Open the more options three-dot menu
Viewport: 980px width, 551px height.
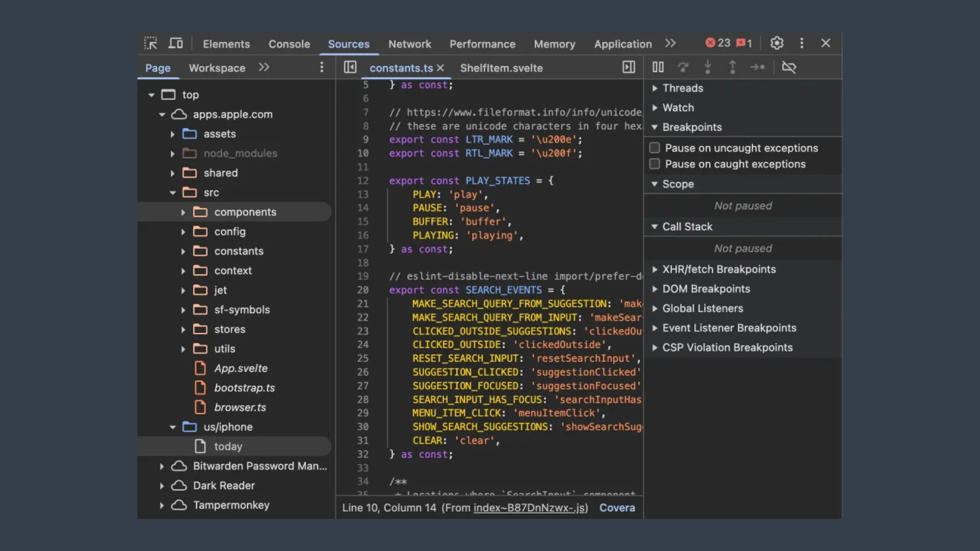tap(802, 43)
